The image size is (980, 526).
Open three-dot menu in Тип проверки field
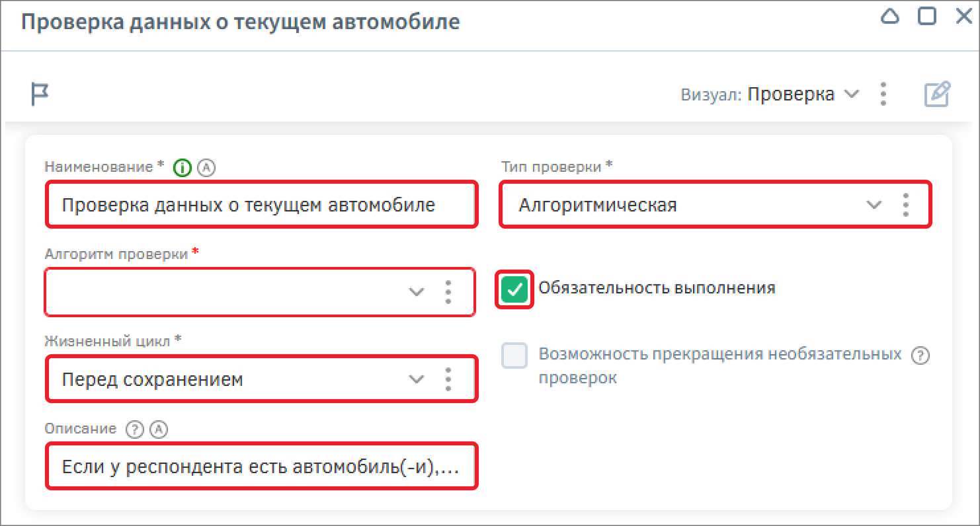click(905, 205)
